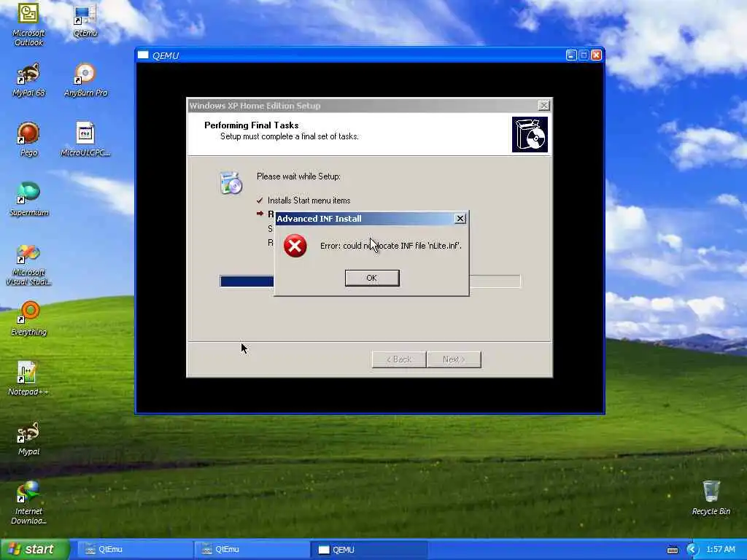This screenshot has height=560, width=747.
Task: Click the Setup CD box icon in header
Action: click(x=530, y=135)
